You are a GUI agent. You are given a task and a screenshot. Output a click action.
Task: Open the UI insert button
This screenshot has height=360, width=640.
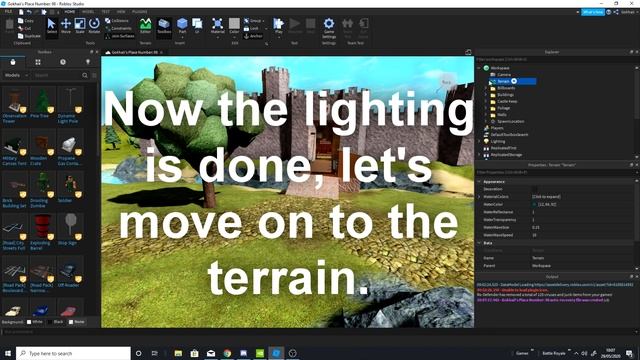click(197, 26)
